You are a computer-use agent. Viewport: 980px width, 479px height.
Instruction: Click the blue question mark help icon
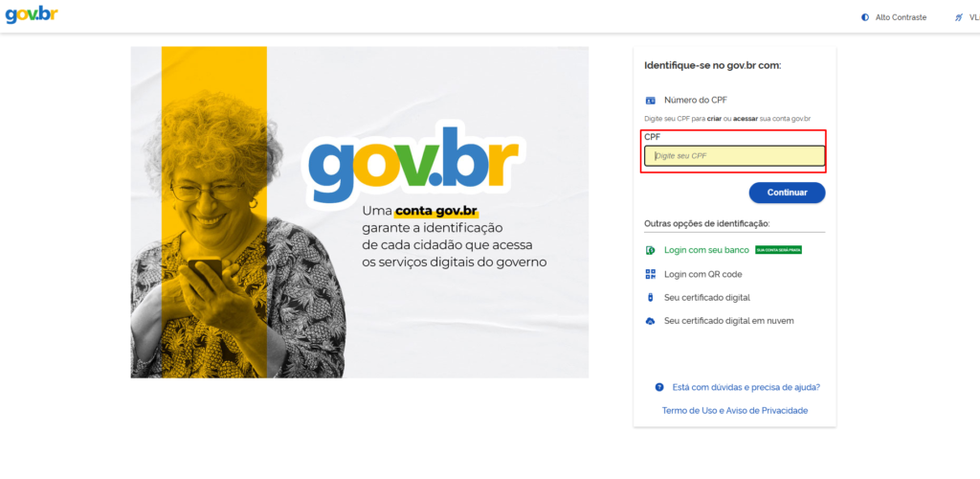(x=658, y=387)
